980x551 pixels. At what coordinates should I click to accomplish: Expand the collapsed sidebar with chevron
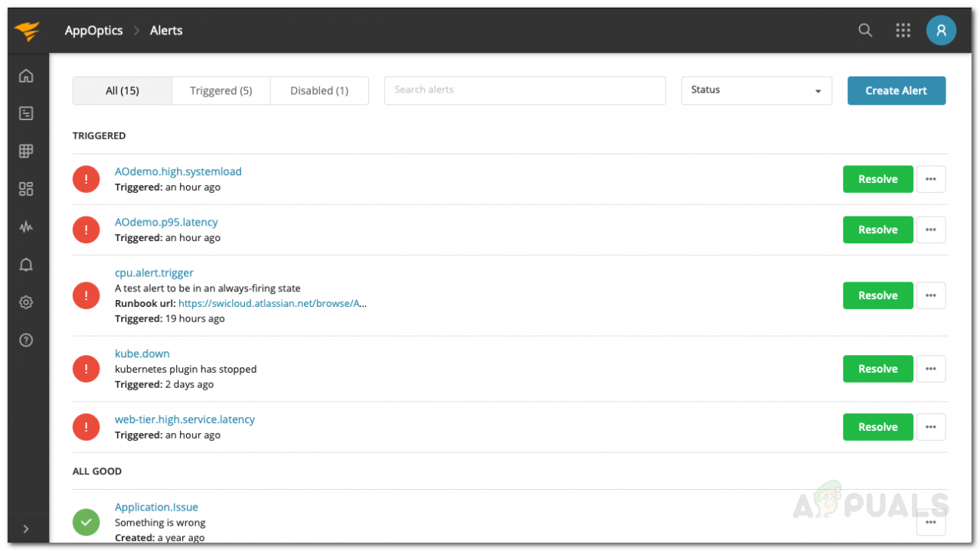[26, 529]
